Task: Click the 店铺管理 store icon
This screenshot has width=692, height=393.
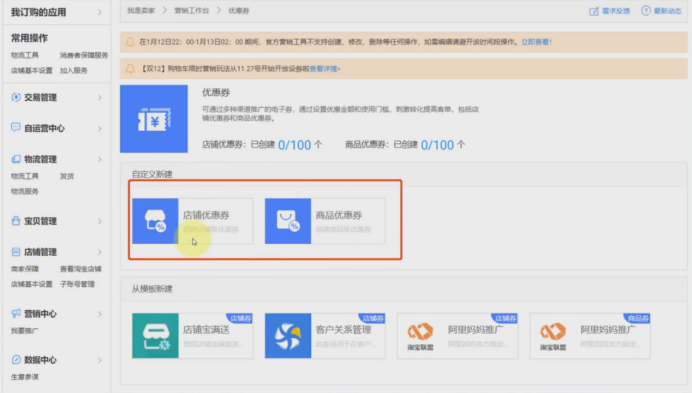Action: point(16,252)
